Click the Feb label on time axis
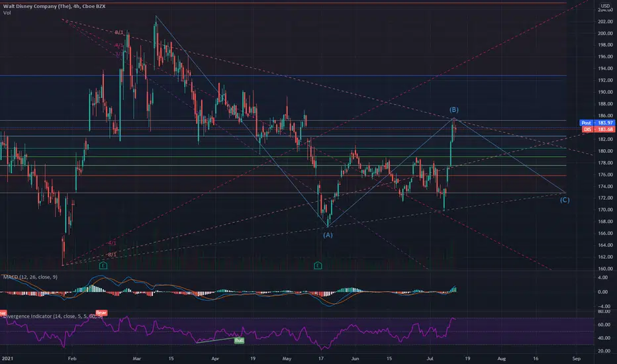Screen dimensions: 617x364 click(71, 359)
